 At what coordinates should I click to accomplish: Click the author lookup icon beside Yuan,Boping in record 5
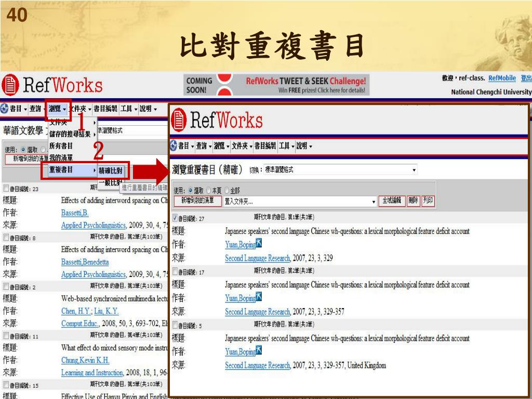point(259,350)
